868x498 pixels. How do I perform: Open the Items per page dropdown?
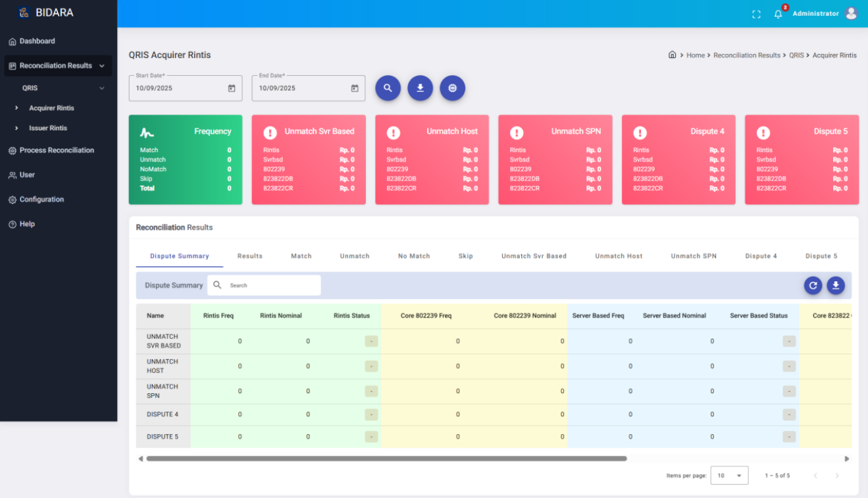pos(729,476)
